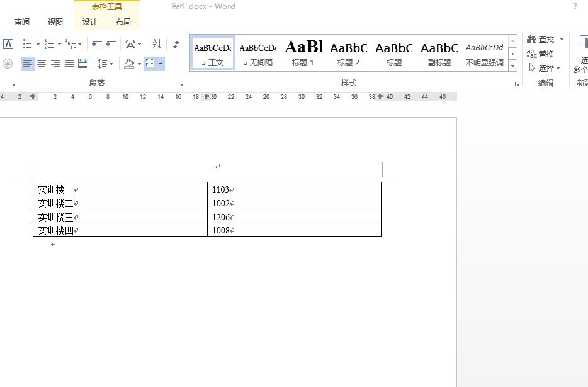Apply increase indent
Image resolution: width=588 pixels, height=387 pixels.
tap(111, 44)
